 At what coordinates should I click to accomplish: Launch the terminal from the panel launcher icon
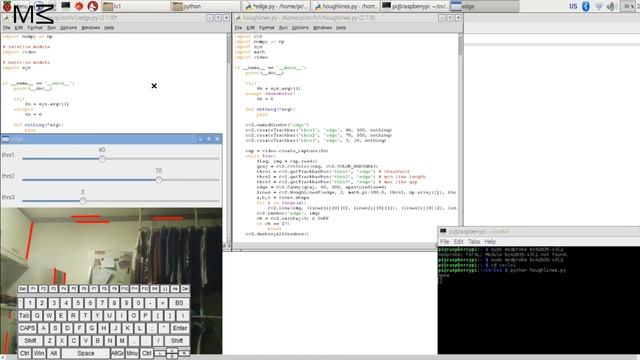pyautogui.click(x=65, y=6)
